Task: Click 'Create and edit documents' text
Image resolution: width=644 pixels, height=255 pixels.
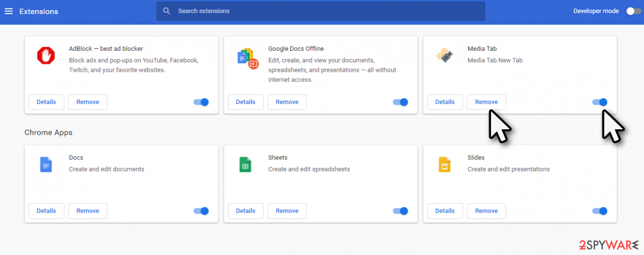Action: click(107, 169)
